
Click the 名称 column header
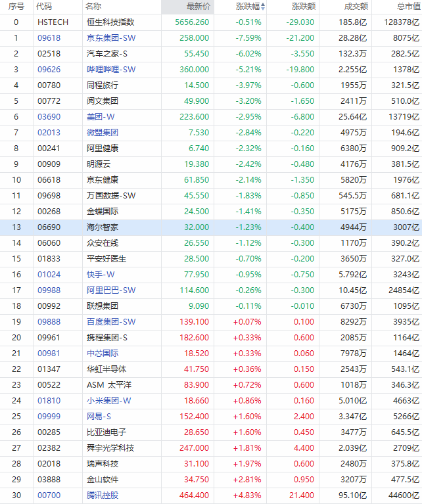point(93,7)
